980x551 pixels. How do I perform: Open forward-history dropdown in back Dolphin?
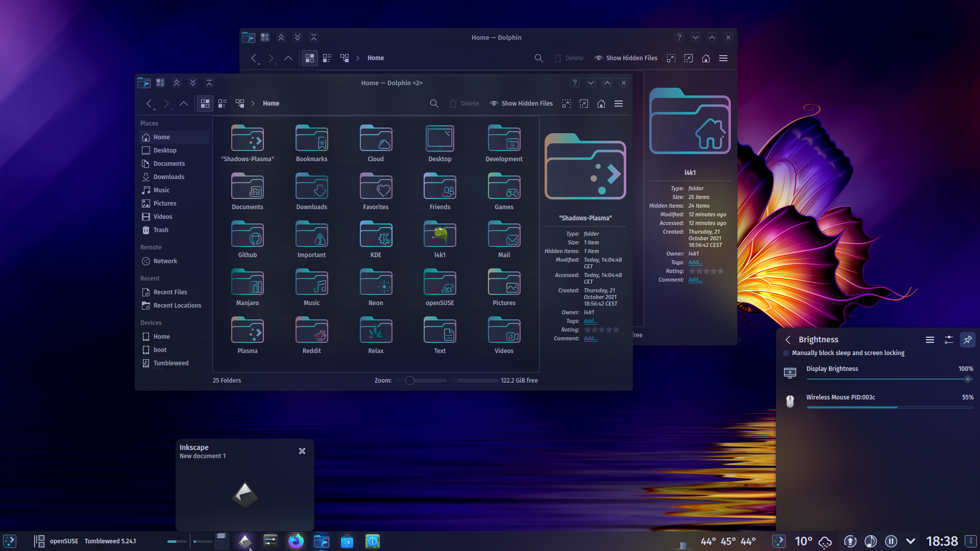(x=276, y=64)
